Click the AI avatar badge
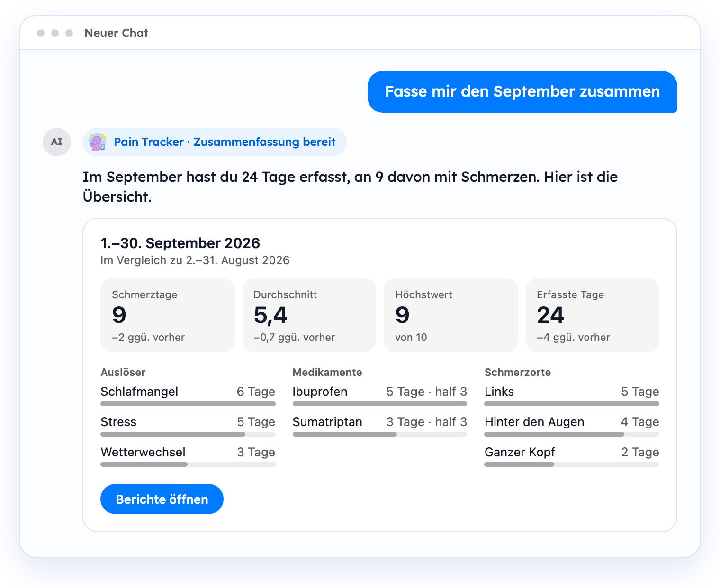Image resolution: width=720 pixels, height=588 pixels. (x=57, y=142)
